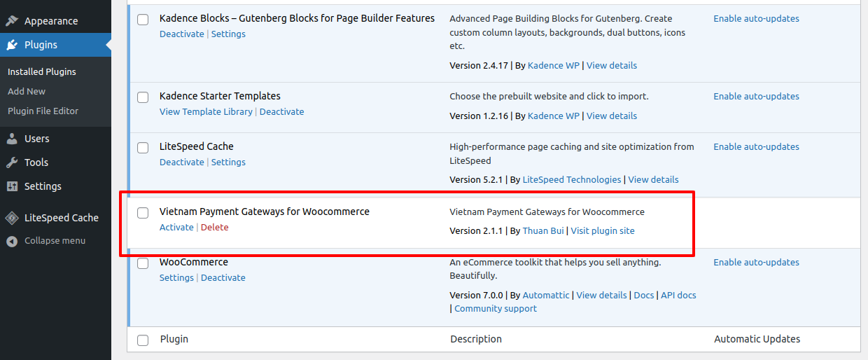868x360 pixels.
Task: Click the Settings sliders icon
Action: [12, 186]
